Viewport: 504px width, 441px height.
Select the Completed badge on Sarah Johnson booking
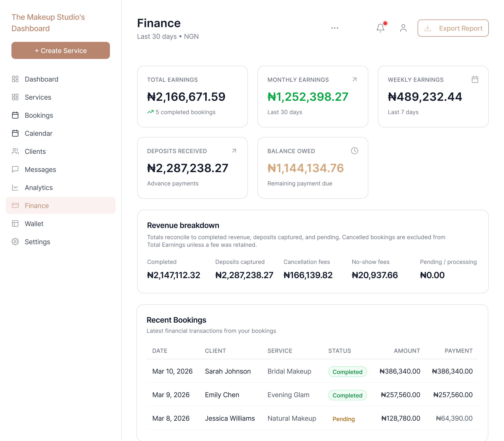click(347, 372)
